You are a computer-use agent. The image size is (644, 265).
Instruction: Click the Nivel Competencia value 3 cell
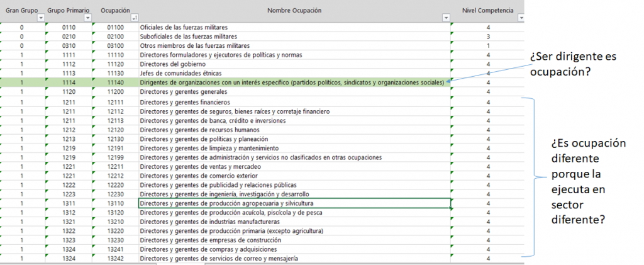click(488, 37)
